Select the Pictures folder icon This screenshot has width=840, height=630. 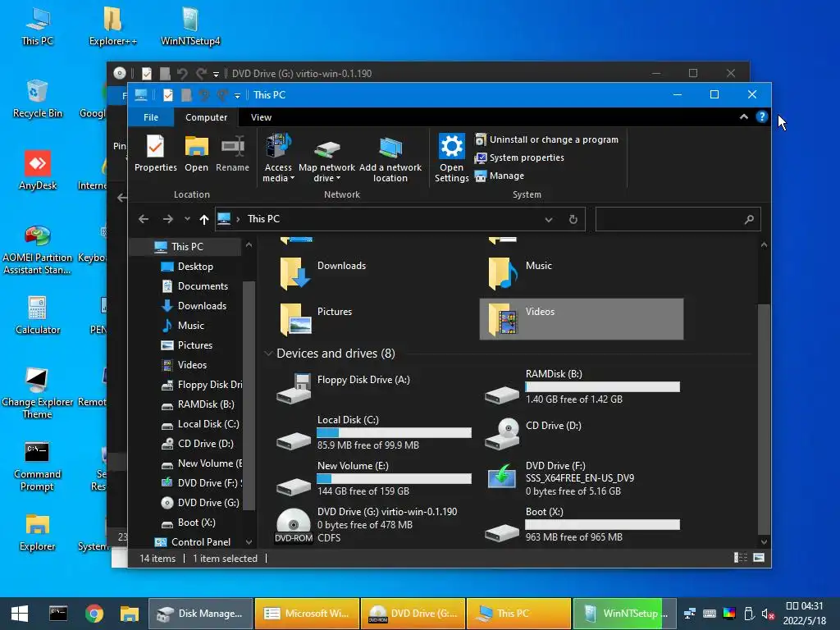[295, 319]
